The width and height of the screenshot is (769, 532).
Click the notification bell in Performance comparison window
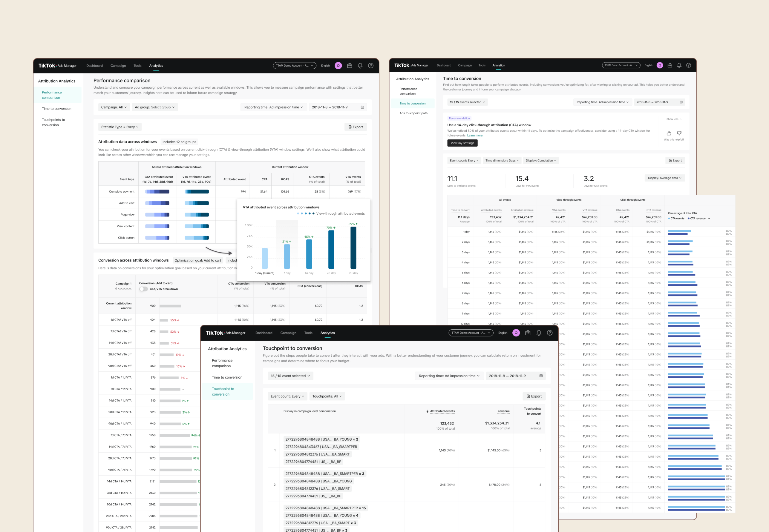coord(360,66)
